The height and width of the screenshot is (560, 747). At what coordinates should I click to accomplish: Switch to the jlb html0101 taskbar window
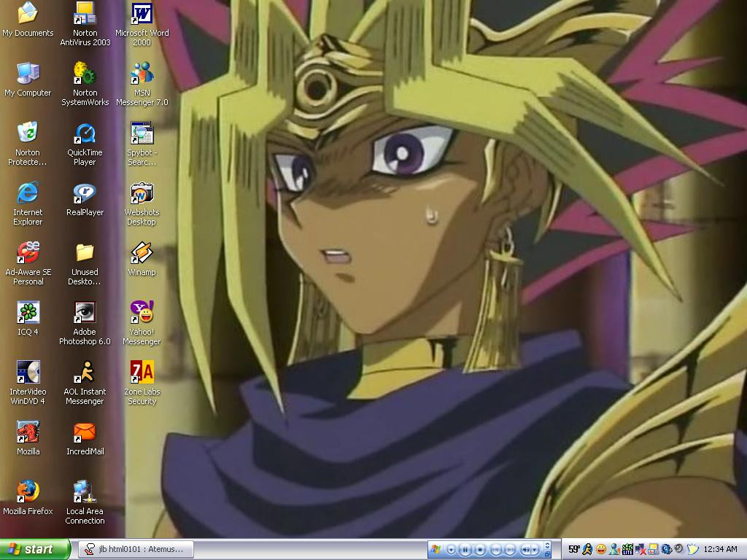point(136,549)
